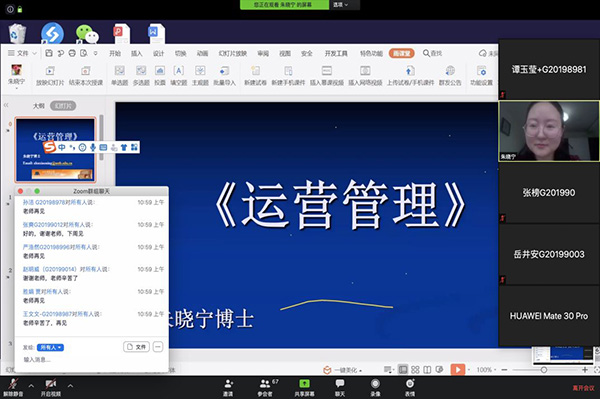Click the 文件 button in chat panel
600x399 pixels.
pyautogui.click(x=137, y=347)
